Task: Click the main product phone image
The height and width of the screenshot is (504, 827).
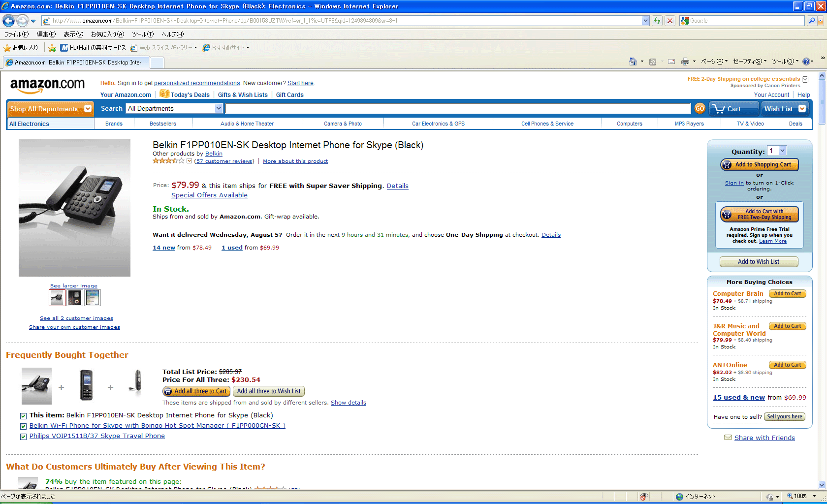Action: (x=74, y=208)
